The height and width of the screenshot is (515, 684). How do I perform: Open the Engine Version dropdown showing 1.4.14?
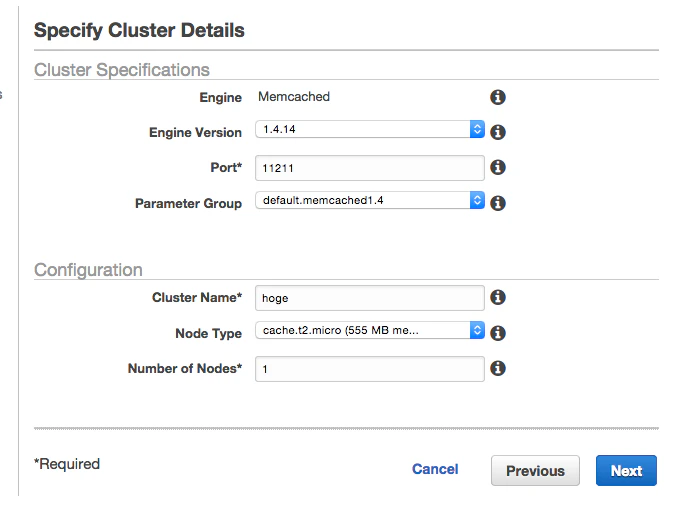pyautogui.click(x=370, y=129)
